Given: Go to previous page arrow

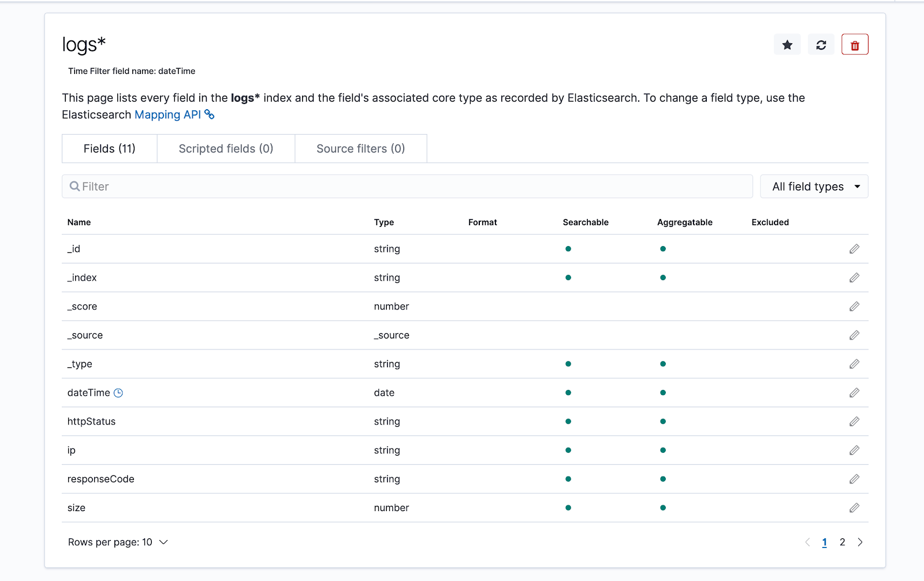Looking at the screenshot, I should [807, 542].
